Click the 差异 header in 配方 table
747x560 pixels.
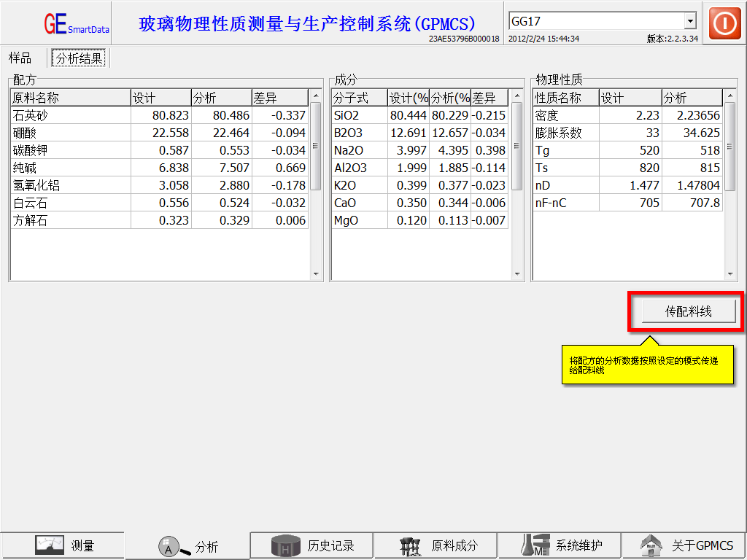pyautogui.click(x=280, y=98)
